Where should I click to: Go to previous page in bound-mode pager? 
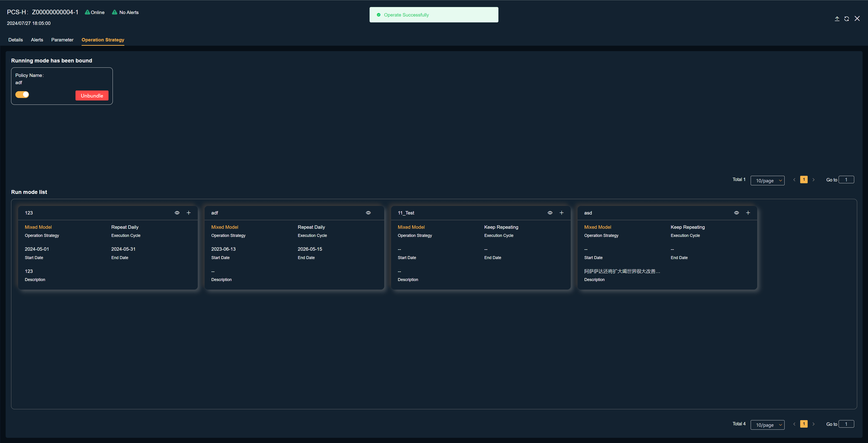point(794,180)
